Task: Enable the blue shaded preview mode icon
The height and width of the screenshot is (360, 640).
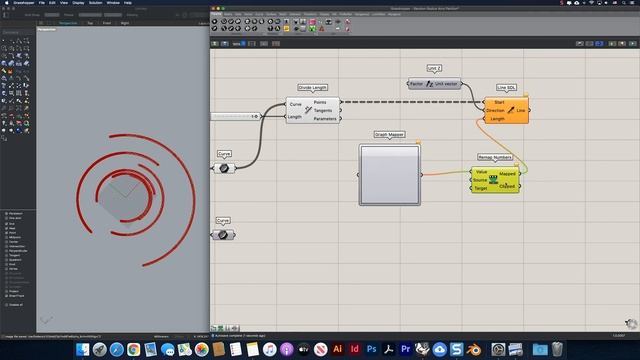Action: pos(599,43)
